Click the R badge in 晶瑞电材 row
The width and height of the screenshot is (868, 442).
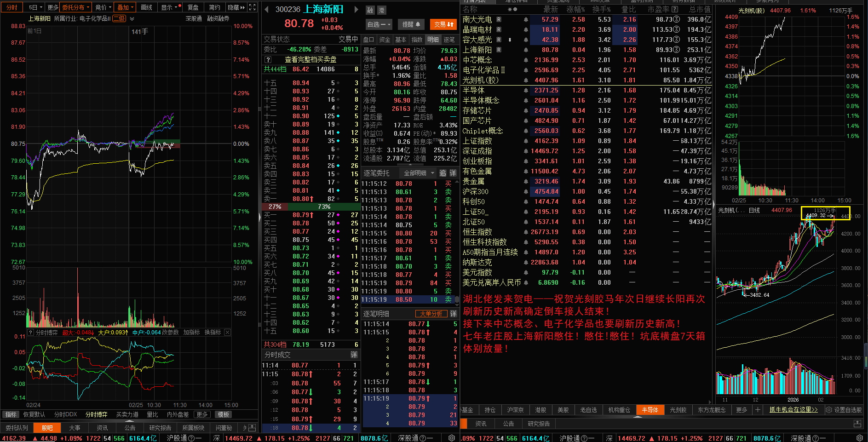(x=499, y=30)
